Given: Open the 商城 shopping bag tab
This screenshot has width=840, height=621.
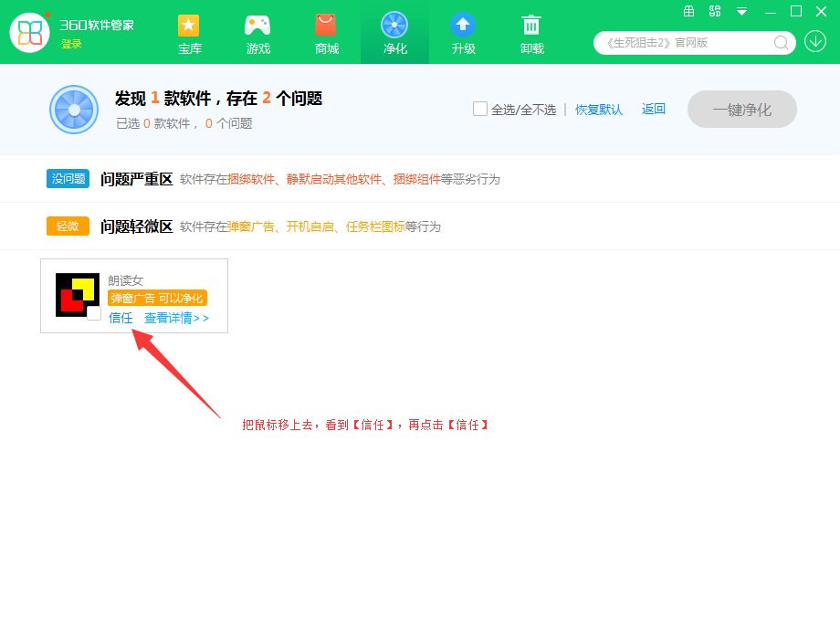Looking at the screenshot, I should click(x=326, y=35).
